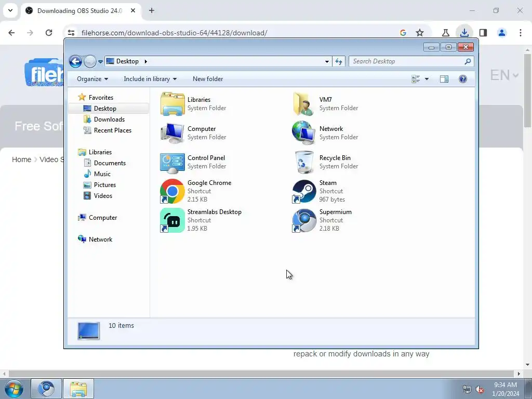The image size is (532, 399).
Task: Toggle Chrome side panel icon
Action: (483, 33)
